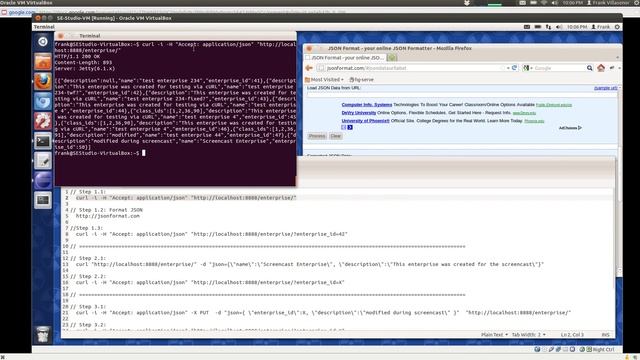
Task: Click the 'Content-Length: 893' line in Terminal
Action: 83,62
